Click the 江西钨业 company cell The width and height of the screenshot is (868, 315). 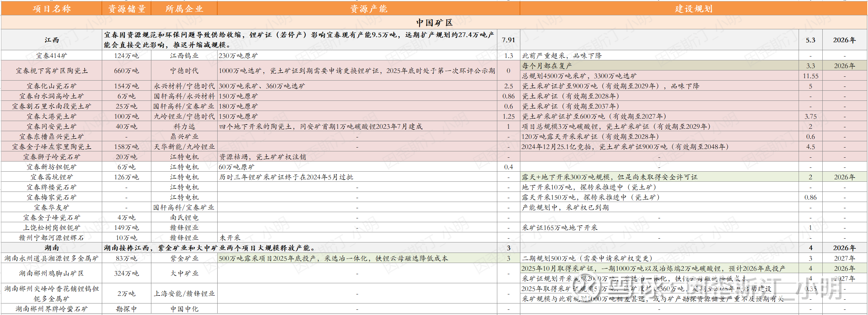(x=184, y=55)
